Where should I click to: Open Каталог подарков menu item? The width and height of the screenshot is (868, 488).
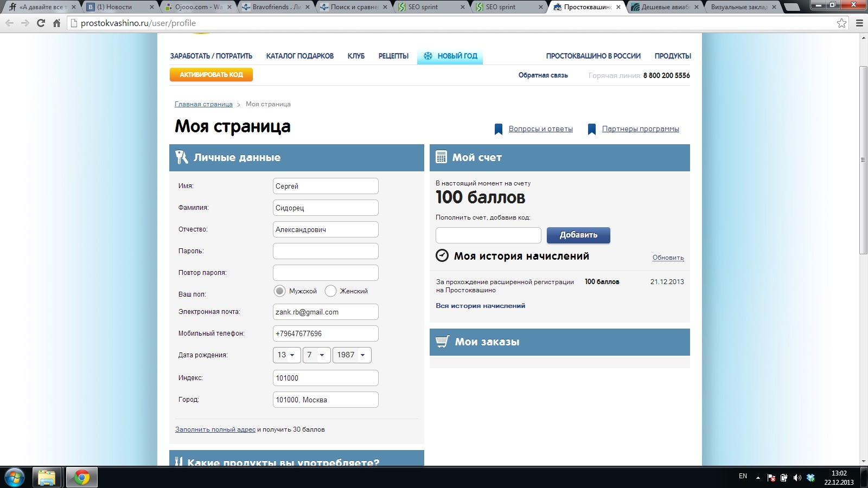pyautogui.click(x=300, y=56)
